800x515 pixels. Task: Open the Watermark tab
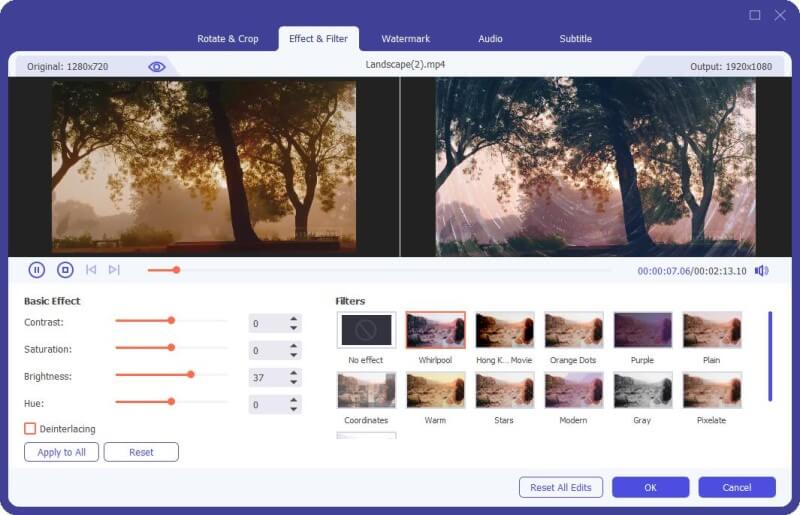point(406,39)
